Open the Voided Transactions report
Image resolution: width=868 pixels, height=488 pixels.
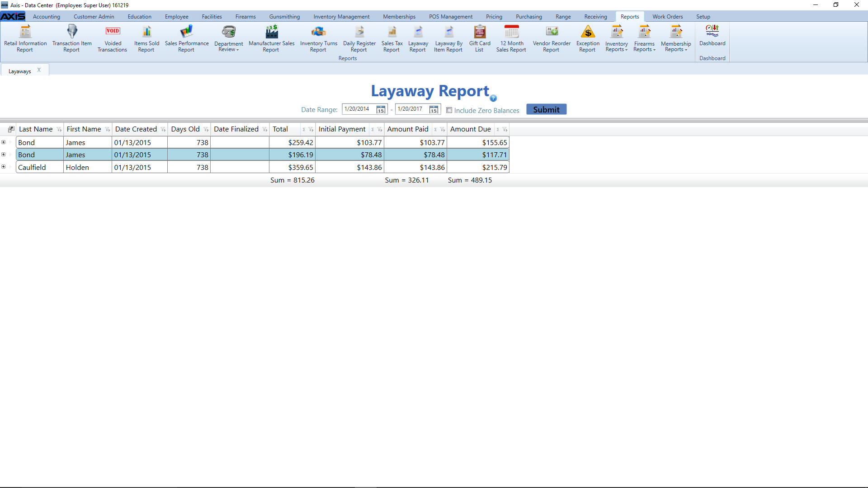click(x=113, y=39)
